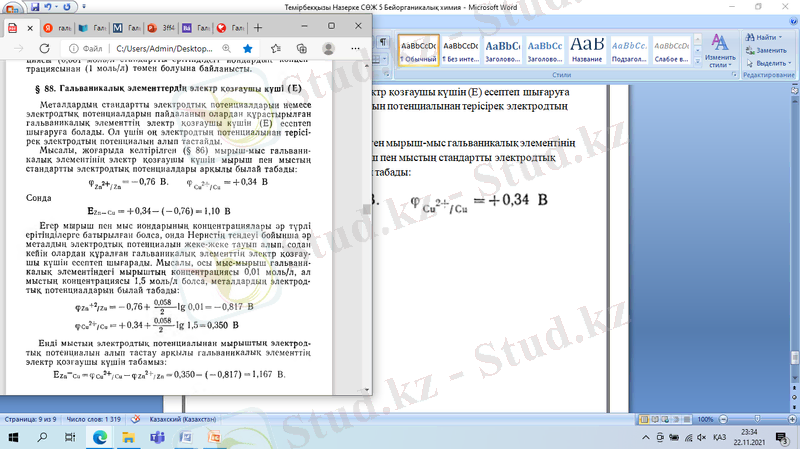The width and height of the screenshot is (800, 449).
Task: Toggle the favorite star for this page
Action: point(246,47)
